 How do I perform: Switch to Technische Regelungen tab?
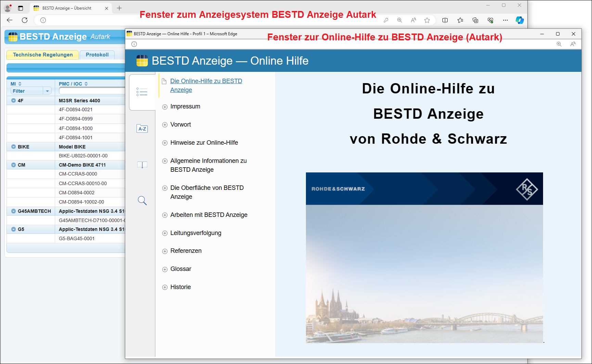click(43, 55)
